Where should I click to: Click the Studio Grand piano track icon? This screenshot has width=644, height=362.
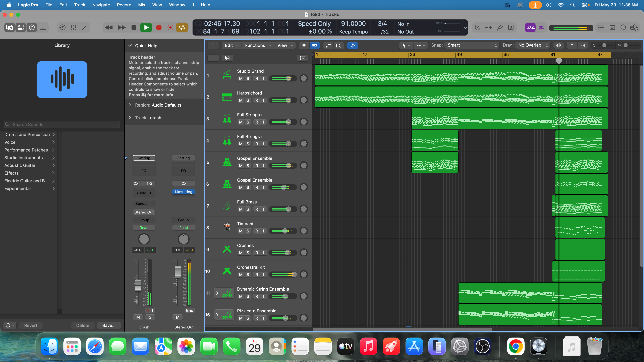pyautogui.click(x=227, y=75)
